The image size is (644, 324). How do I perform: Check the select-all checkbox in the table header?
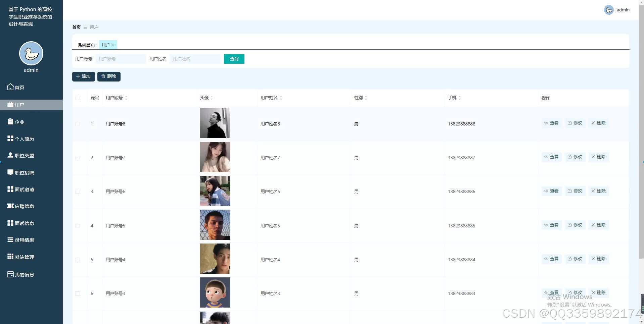coord(78,98)
